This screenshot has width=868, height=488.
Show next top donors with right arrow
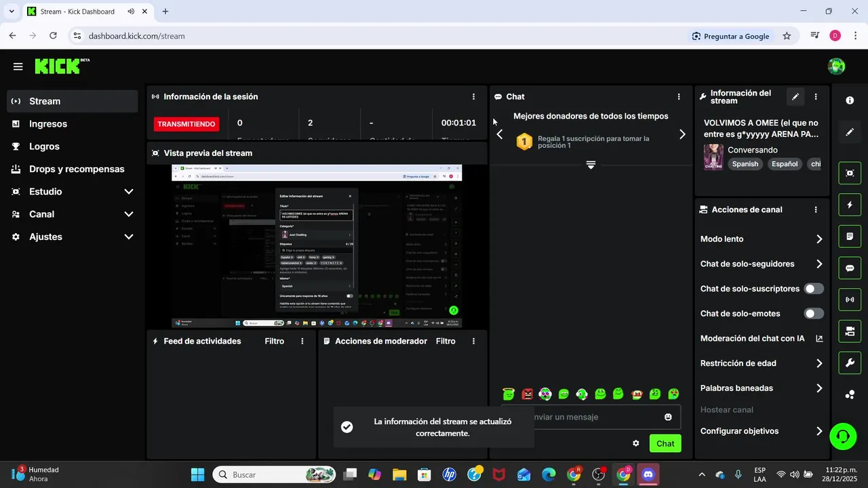682,134
